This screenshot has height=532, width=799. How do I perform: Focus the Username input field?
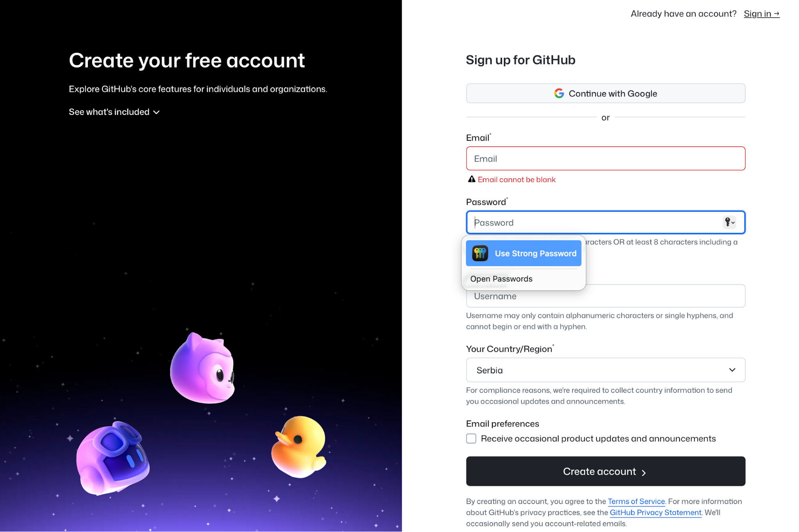click(606, 296)
